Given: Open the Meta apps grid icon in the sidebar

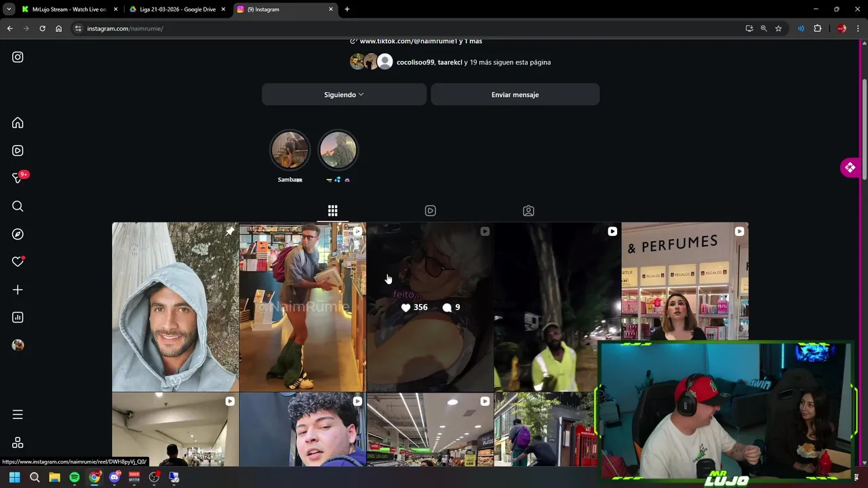Looking at the screenshot, I should tap(18, 443).
